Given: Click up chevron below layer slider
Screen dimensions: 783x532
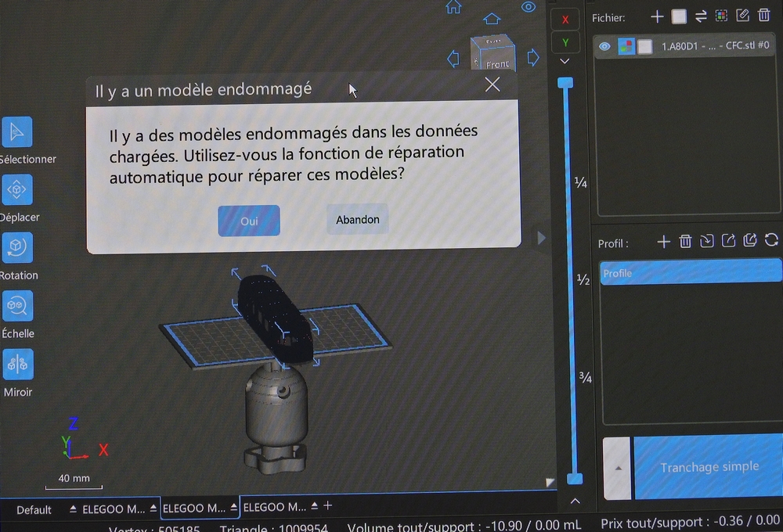Looking at the screenshot, I should (x=576, y=501).
